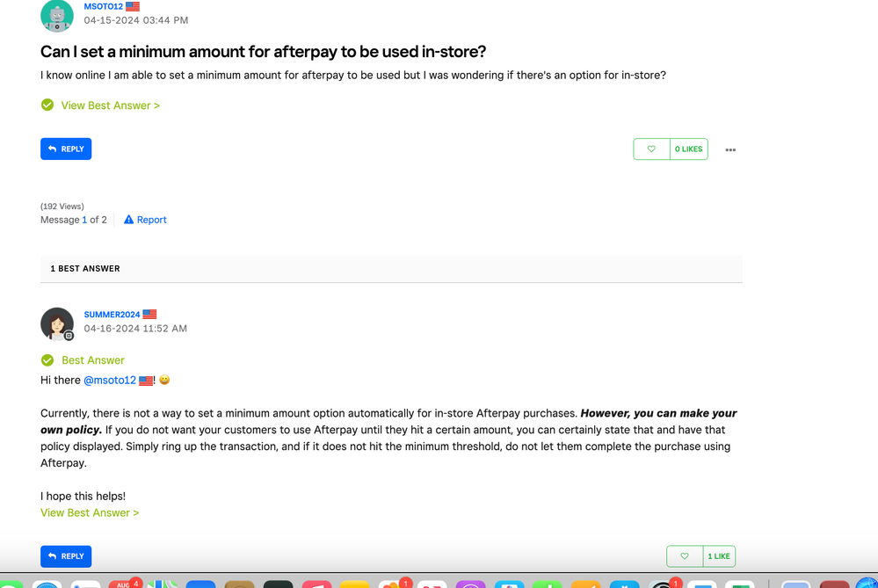Click green checkmark beside top View Best Answer
This screenshot has width=878, height=588.
pos(47,105)
